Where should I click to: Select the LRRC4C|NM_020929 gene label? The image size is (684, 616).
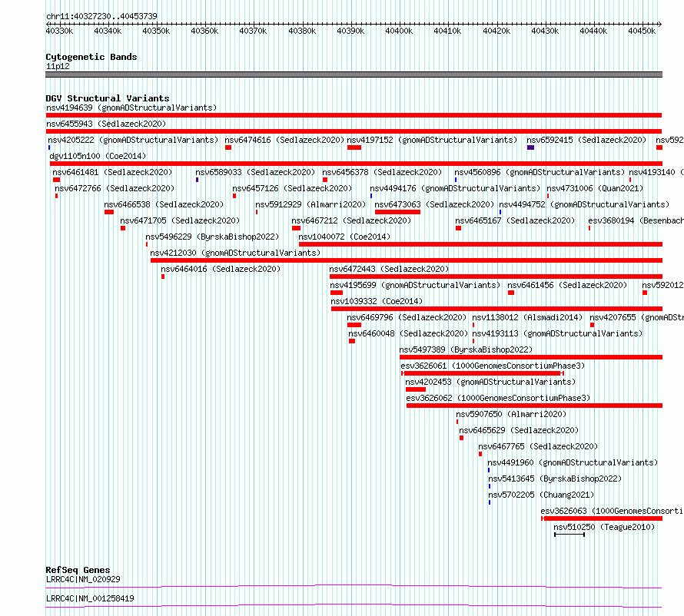click(83, 579)
